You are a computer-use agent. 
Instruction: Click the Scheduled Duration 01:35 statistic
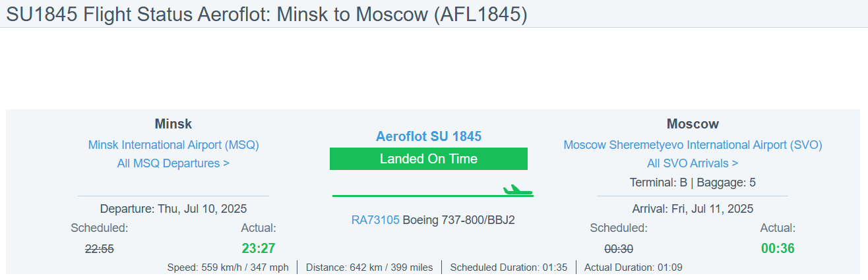pos(509,267)
